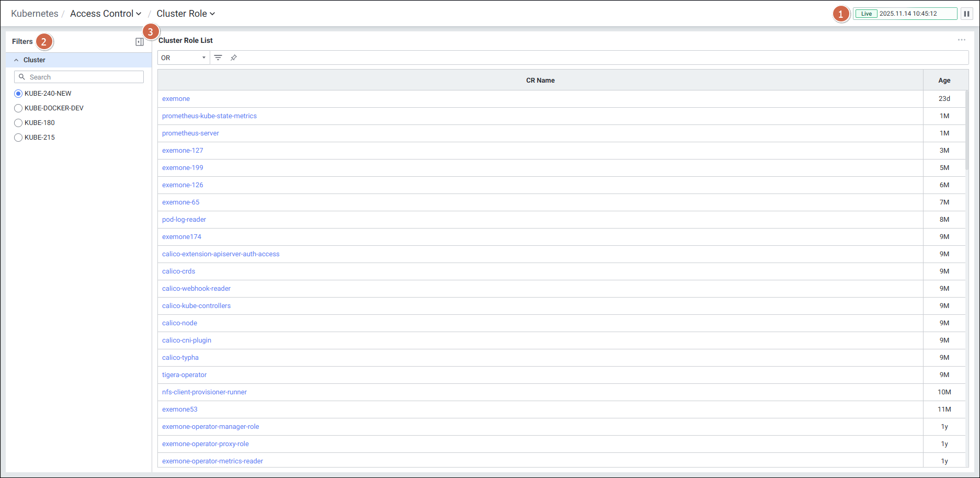Select the KUBE-DOCKER-DEV cluster
Image resolution: width=980 pixels, height=478 pixels.
click(18, 108)
